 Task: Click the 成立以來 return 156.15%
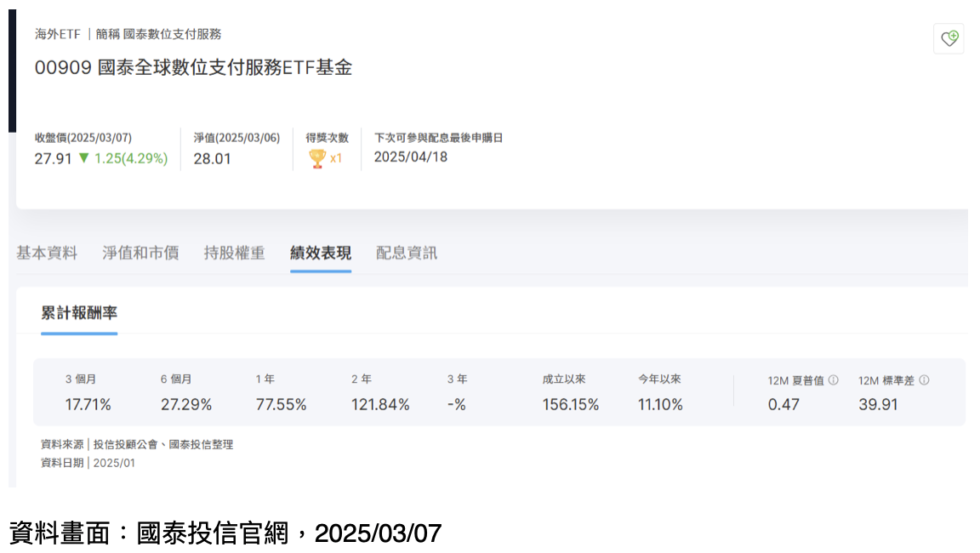(571, 405)
